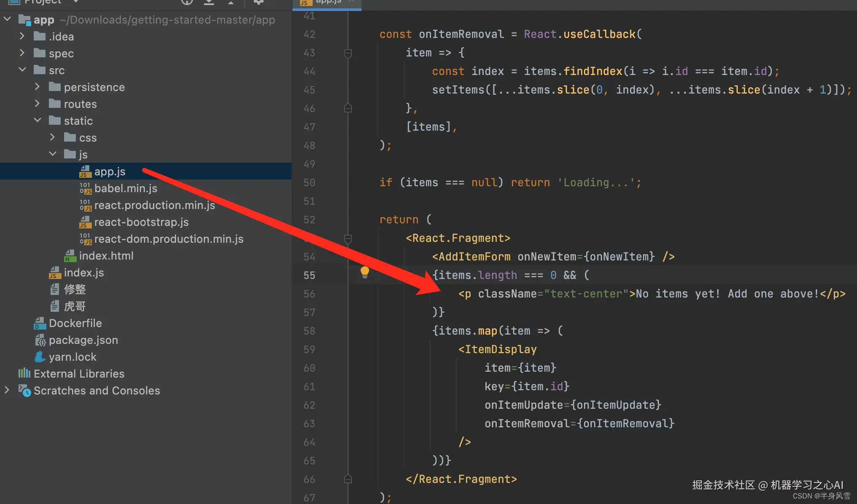Toggle the fold end marker at line 46
The width and height of the screenshot is (857, 504).
pyautogui.click(x=348, y=108)
